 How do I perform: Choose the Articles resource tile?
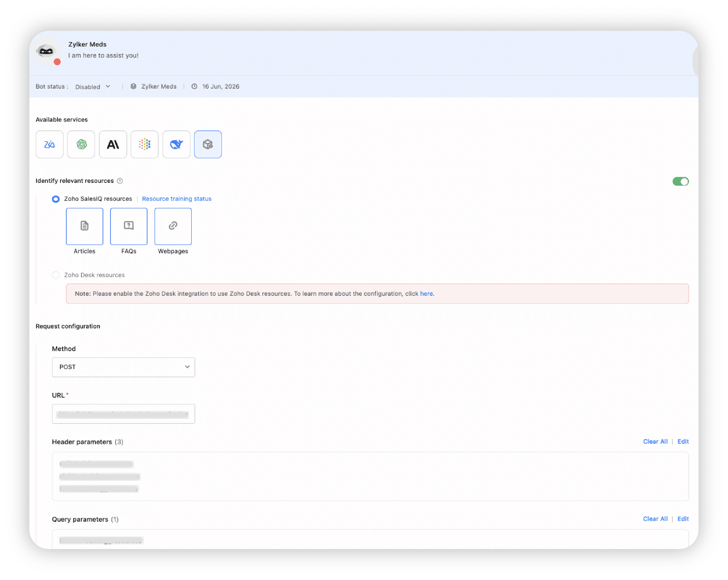[84, 226]
